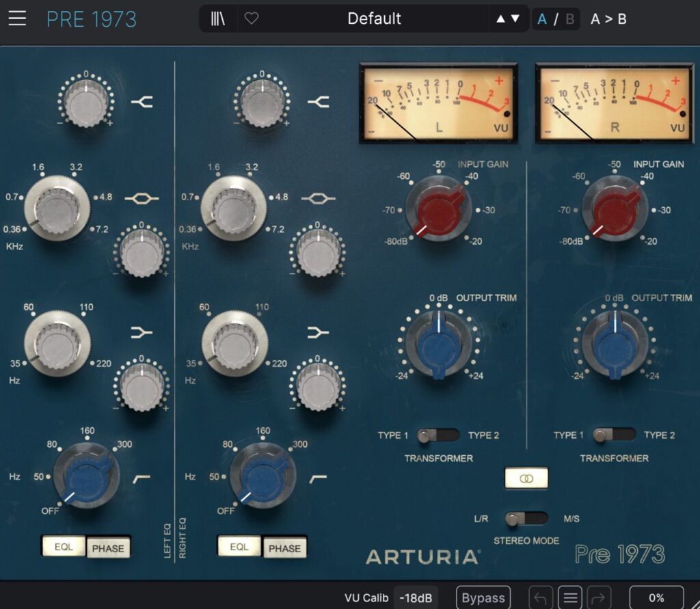
Task: Click the Bypass button
Action: point(483,597)
